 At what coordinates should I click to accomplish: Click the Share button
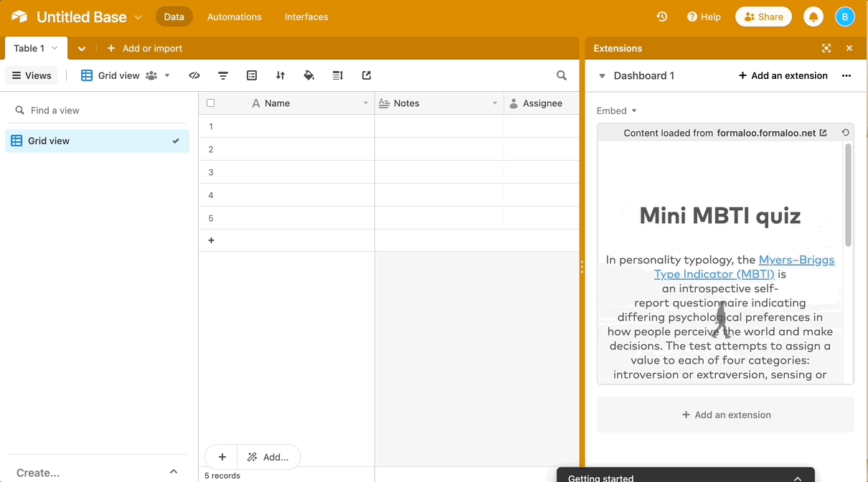click(763, 16)
